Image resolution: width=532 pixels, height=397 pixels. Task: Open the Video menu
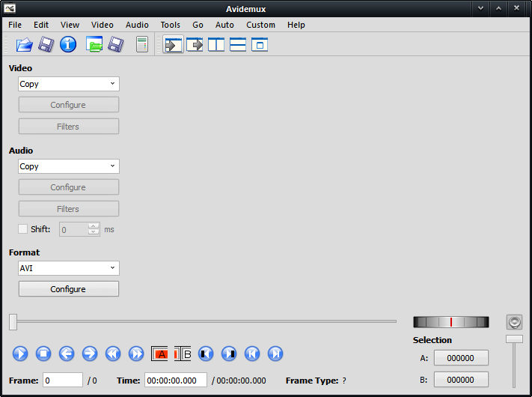[102, 25]
